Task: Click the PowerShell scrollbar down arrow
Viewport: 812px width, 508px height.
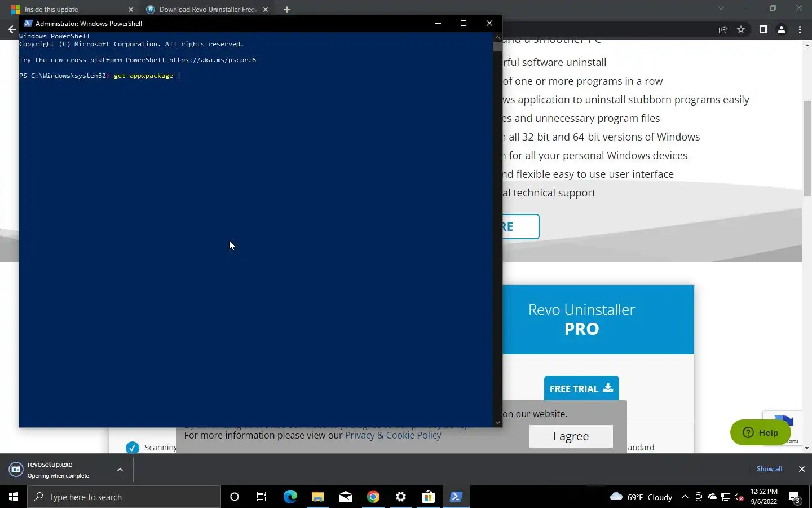Action: (497, 422)
